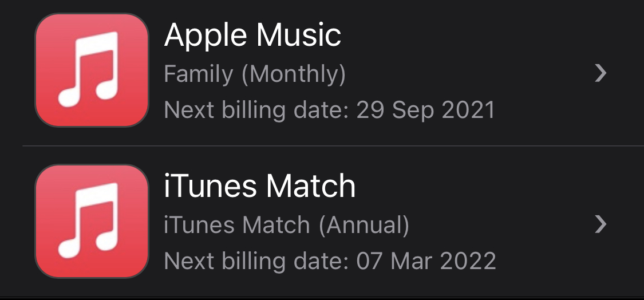Select the iTunes Match (Annual) plan text
This screenshot has width=644, height=300.
click(x=287, y=225)
